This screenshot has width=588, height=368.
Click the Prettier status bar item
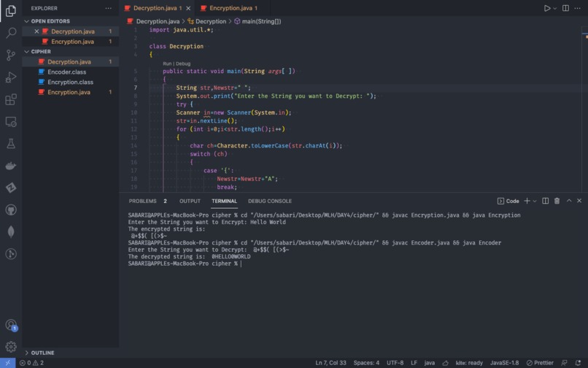point(540,363)
